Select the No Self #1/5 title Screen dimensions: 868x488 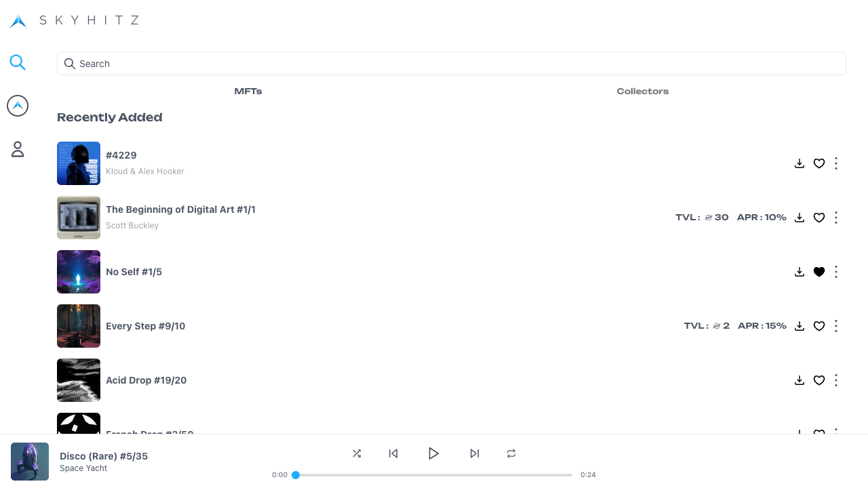(134, 272)
